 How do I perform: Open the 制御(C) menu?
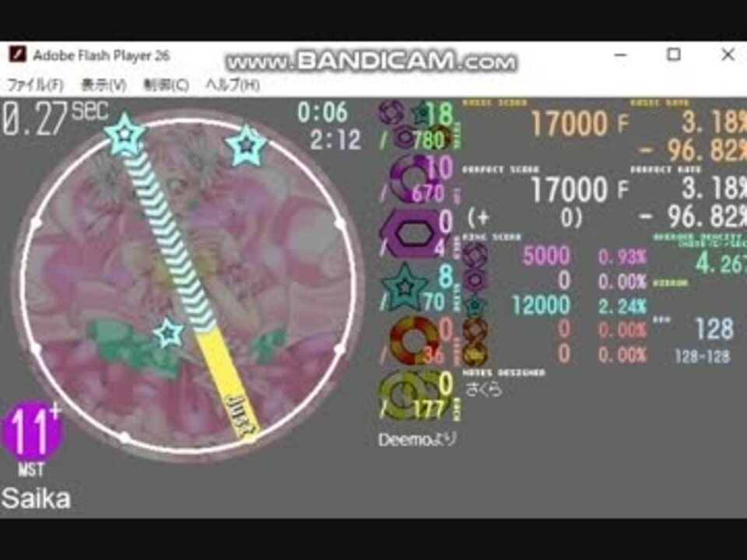tap(167, 86)
